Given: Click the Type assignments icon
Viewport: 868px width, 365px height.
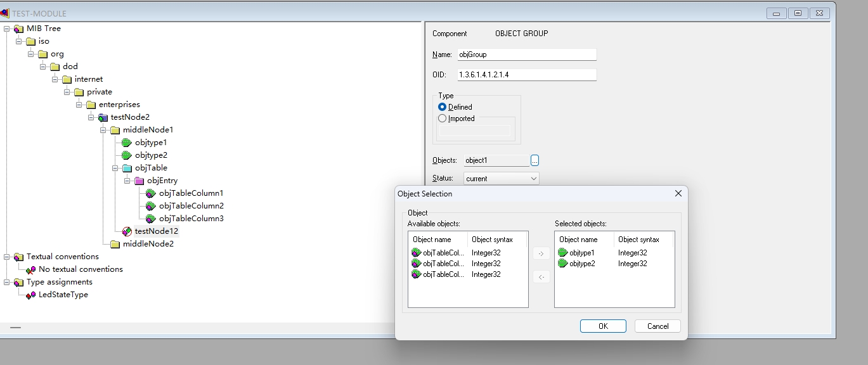Looking at the screenshot, I should 18,282.
